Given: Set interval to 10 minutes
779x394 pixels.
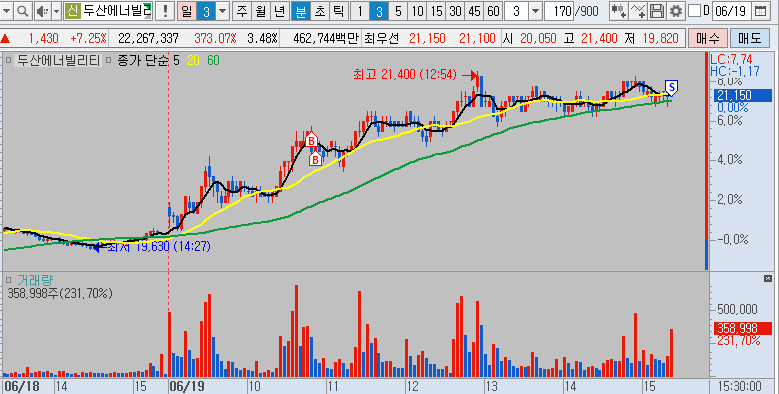Looking at the screenshot, I should 417,11.
